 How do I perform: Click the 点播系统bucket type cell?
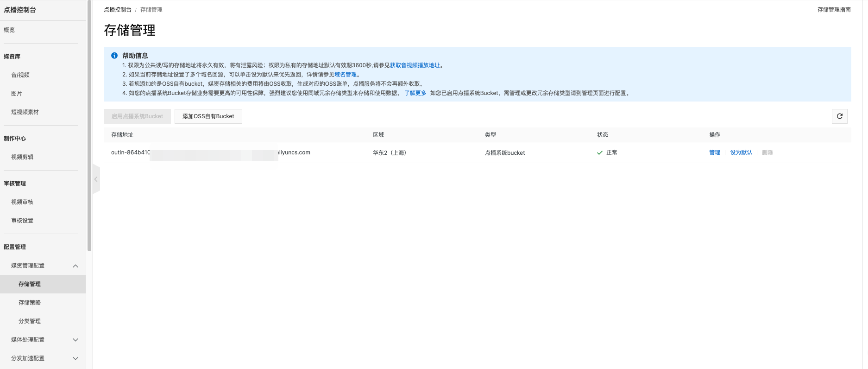point(505,153)
